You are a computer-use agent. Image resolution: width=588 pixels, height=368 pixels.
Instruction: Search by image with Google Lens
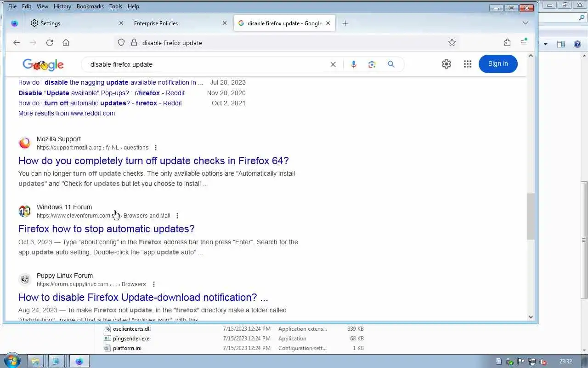[x=372, y=64]
